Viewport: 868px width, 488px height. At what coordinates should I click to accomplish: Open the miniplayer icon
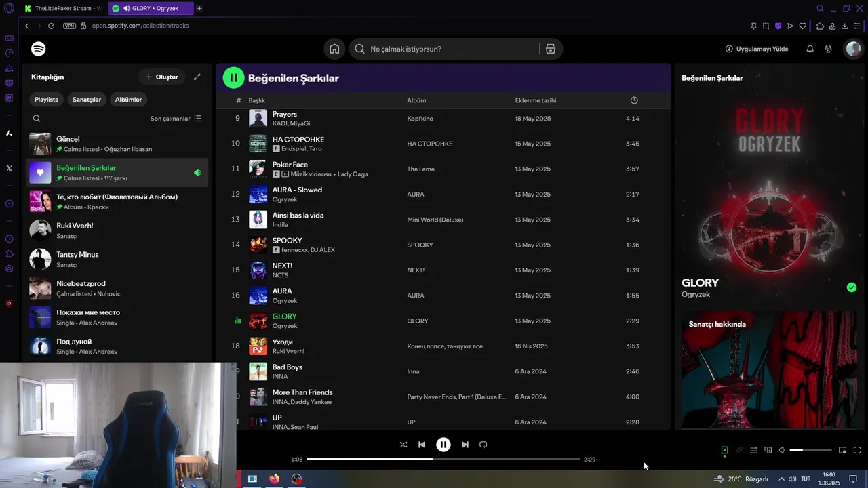(x=842, y=450)
